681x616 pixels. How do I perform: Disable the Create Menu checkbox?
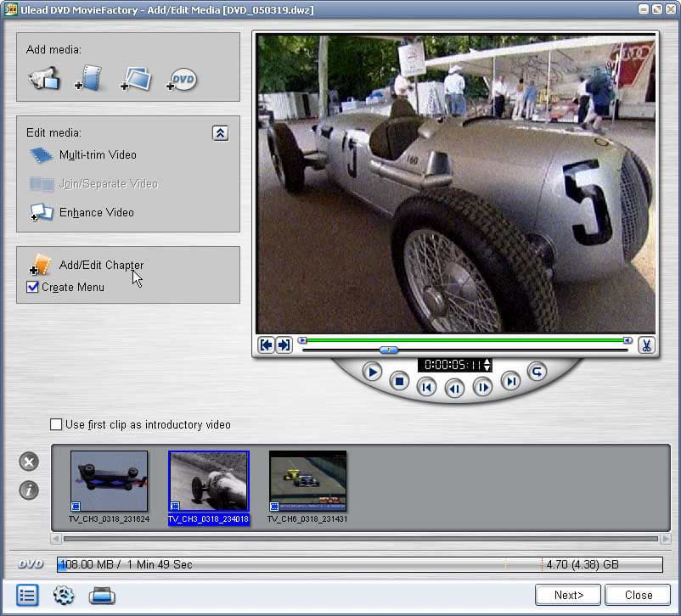tap(33, 287)
